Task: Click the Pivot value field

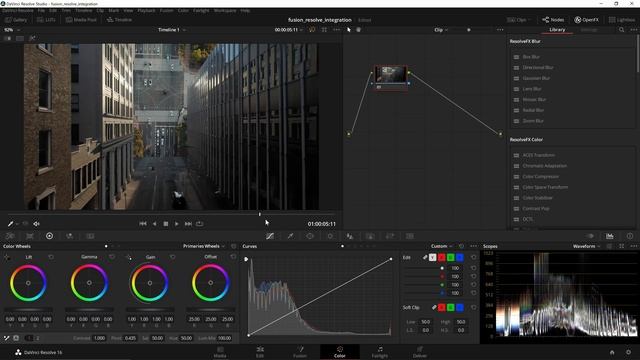Action: point(130,338)
